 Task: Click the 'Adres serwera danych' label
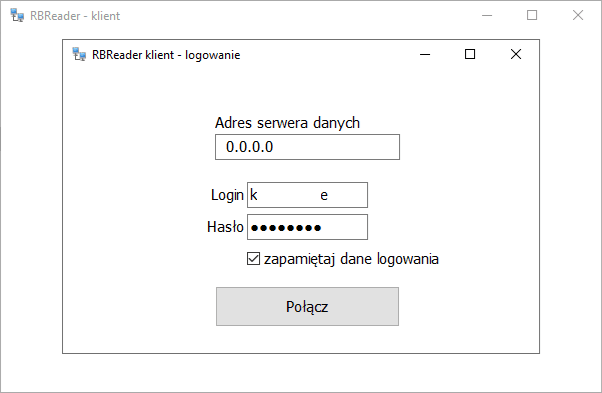(x=287, y=123)
